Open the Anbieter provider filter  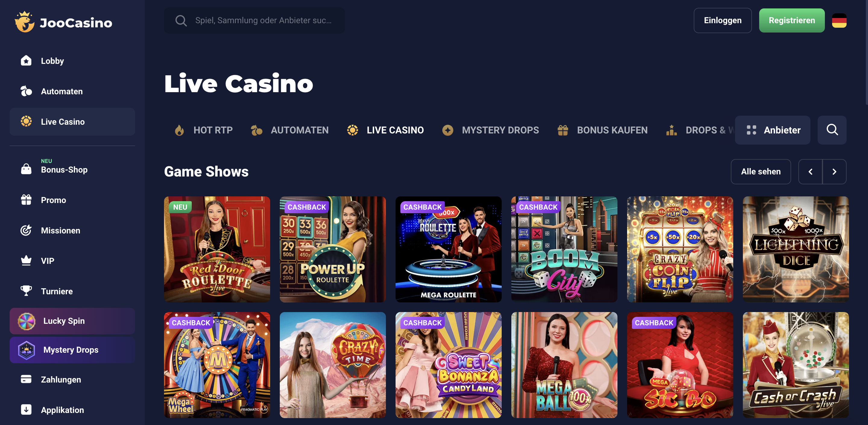point(772,130)
